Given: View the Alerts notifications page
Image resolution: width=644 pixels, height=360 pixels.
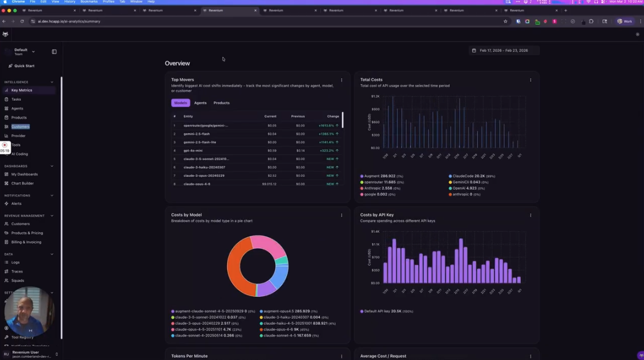Looking at the screenshot, I should 16,203.
